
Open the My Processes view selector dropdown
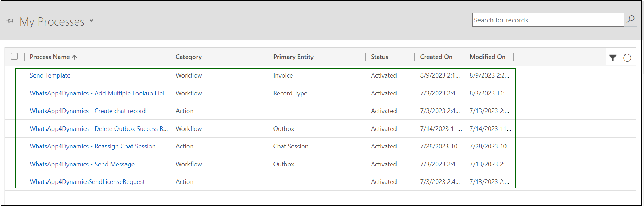pyautogui.click(x=91, y=21)
